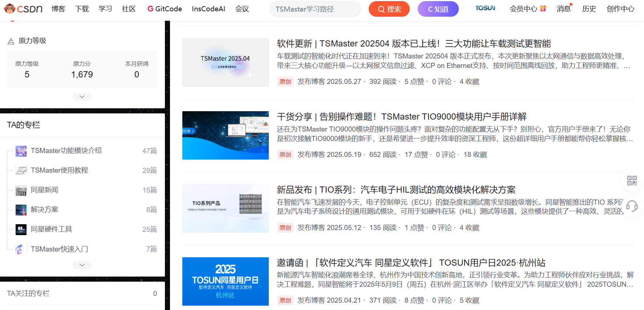Click the CSDN logo

click(23, 9)
